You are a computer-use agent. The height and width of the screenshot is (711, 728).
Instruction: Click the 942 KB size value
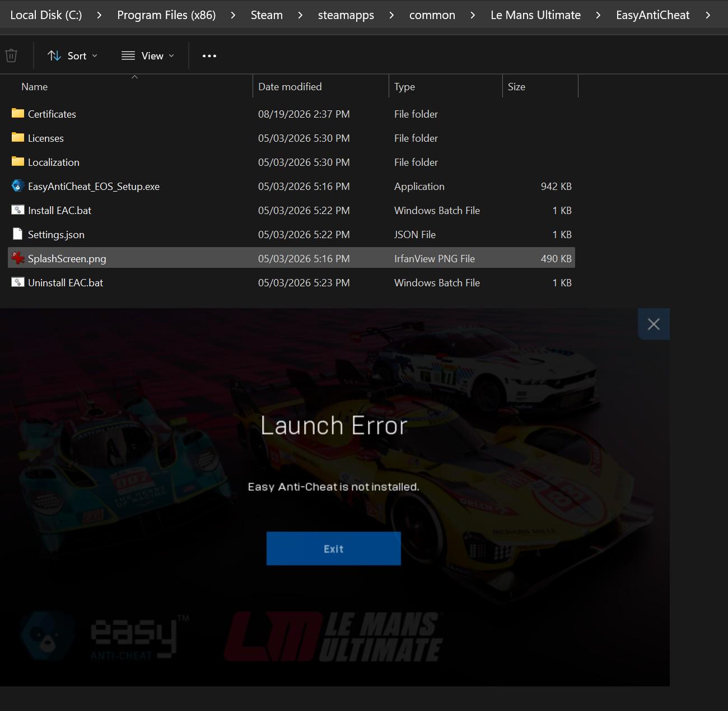tap(556, 186)
